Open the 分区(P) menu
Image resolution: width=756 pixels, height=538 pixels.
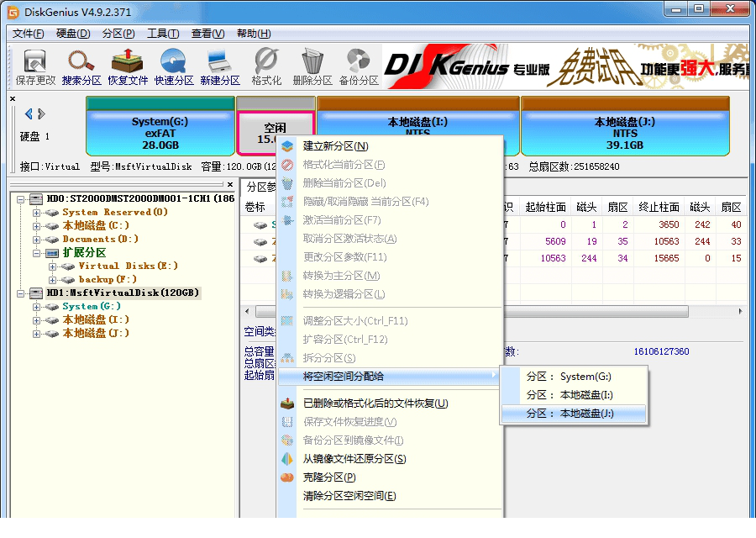(118, 34)
